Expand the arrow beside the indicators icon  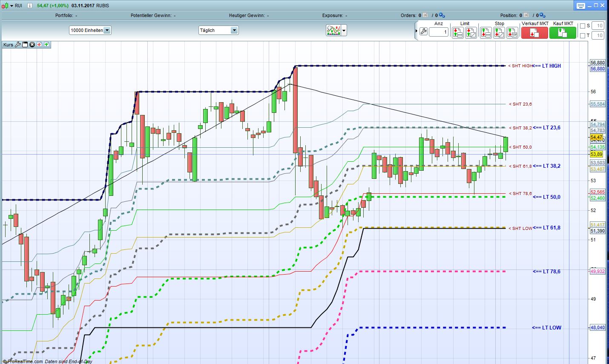344,30
